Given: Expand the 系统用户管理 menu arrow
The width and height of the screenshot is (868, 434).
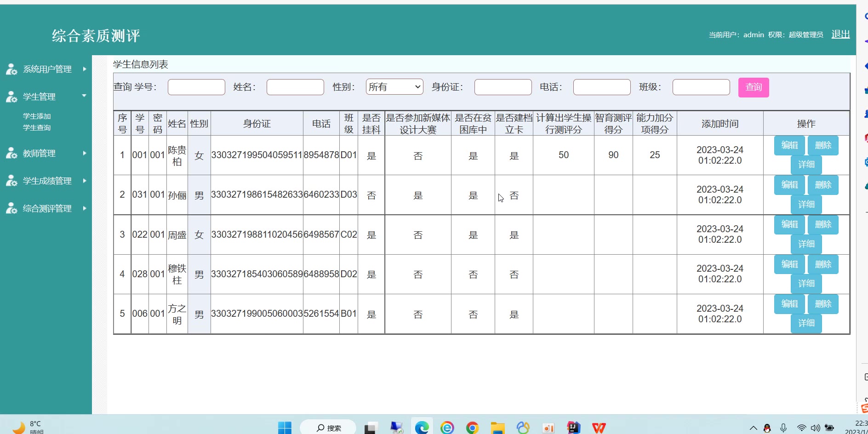Looking at the screenshot, I should [85, 69].
